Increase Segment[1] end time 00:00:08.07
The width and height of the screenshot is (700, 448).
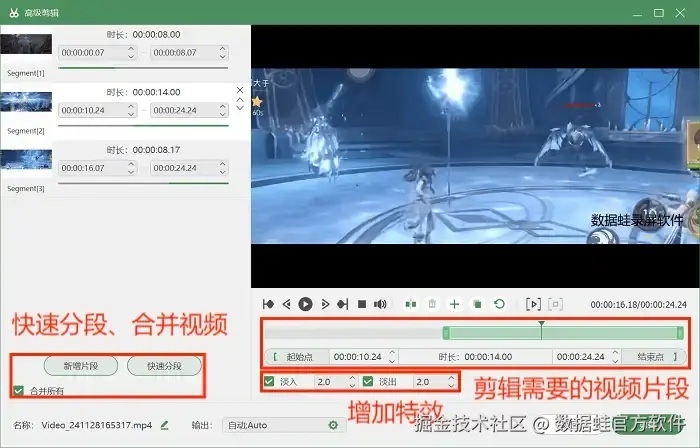click(x=223, y=49)
